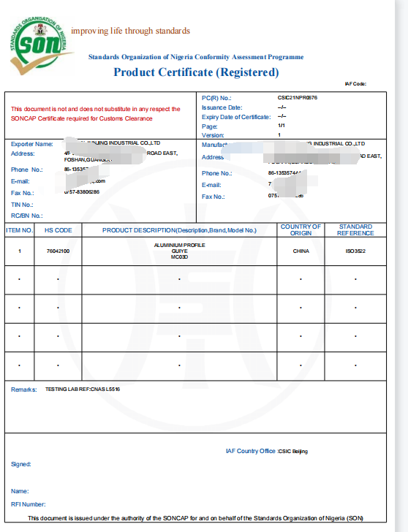The image size is (408, 532).
Task: Select the red SONCAP disclaimer notice
Action: click(95, 114)
